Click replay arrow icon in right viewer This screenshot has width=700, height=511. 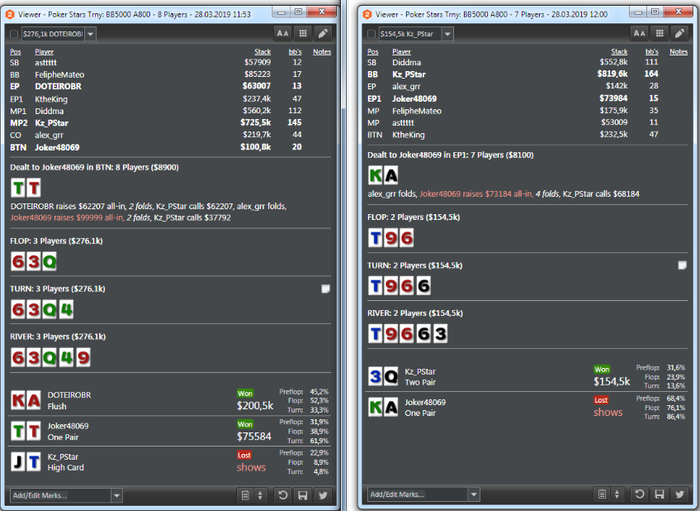click(x=639, y=494)
